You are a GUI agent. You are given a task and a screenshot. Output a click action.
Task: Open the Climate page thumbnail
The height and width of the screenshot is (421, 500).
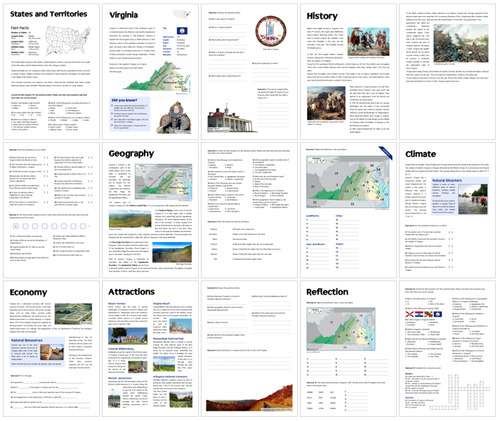click(447, 210)
